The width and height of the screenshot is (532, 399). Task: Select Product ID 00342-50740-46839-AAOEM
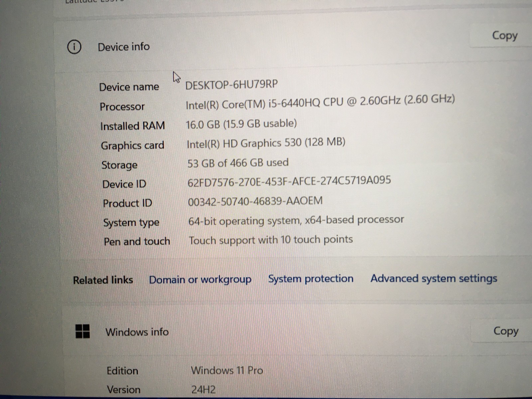point(255,201)
